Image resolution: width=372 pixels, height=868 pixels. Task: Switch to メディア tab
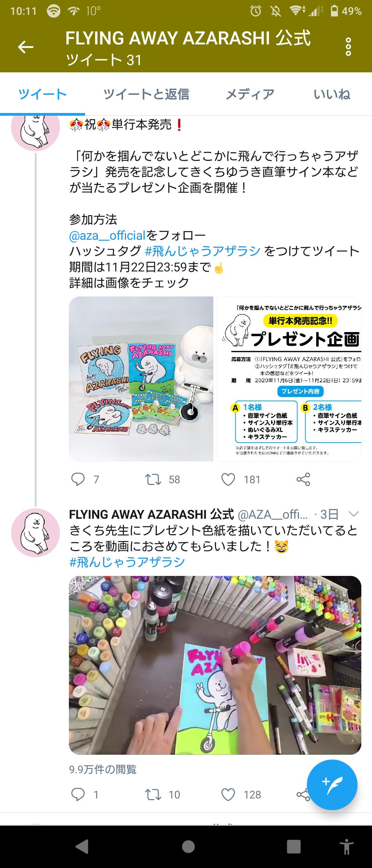coord(250,94)
